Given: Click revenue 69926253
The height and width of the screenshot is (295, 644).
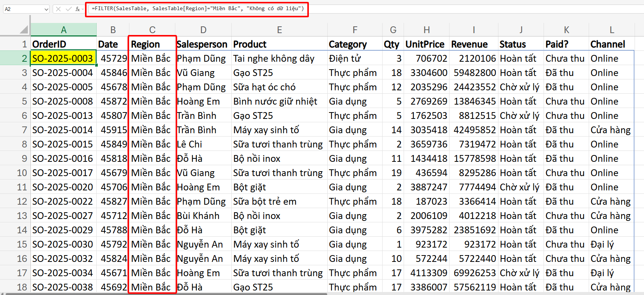Looking at the screenshot, I should (474, 273).
